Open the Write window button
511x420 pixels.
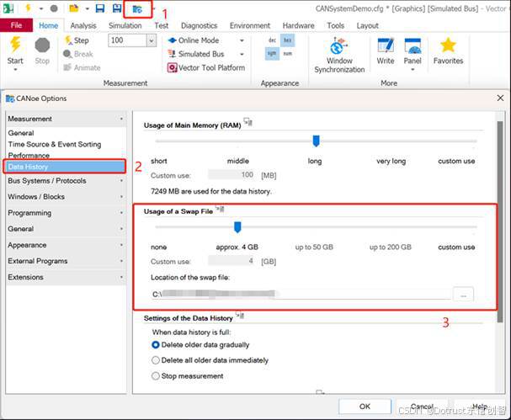(386, 51)
